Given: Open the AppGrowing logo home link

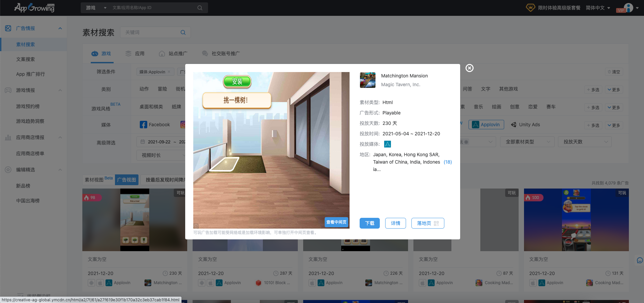Looking at the screenshot, I should (34, 7).
